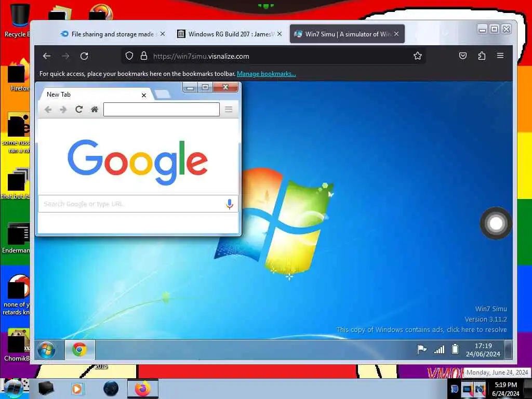This screenshot has width=532, height=399.
Task: Open the dark globe icon on host taskbar
Action: click(111, 389)
